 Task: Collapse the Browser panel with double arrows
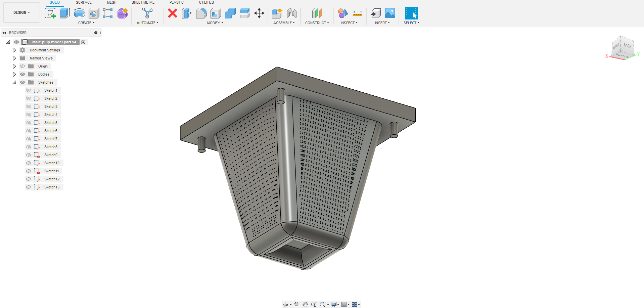[x=4, y=33]
